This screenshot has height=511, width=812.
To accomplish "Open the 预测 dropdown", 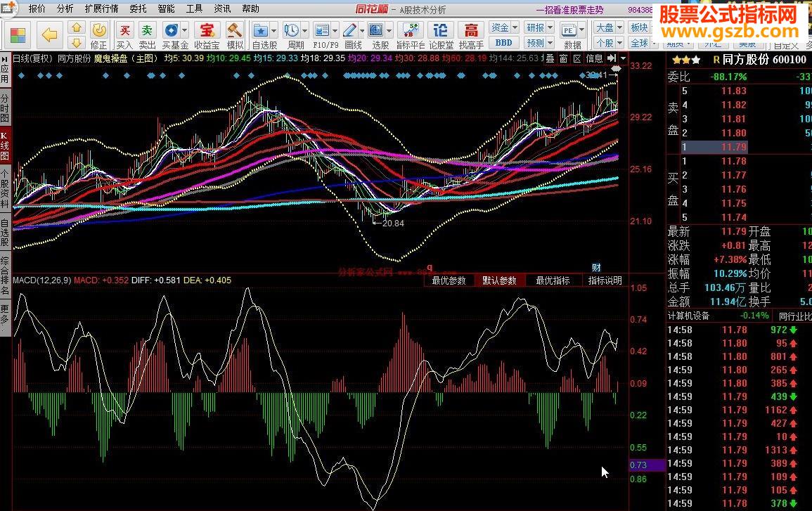I will [x=539, y=43].
